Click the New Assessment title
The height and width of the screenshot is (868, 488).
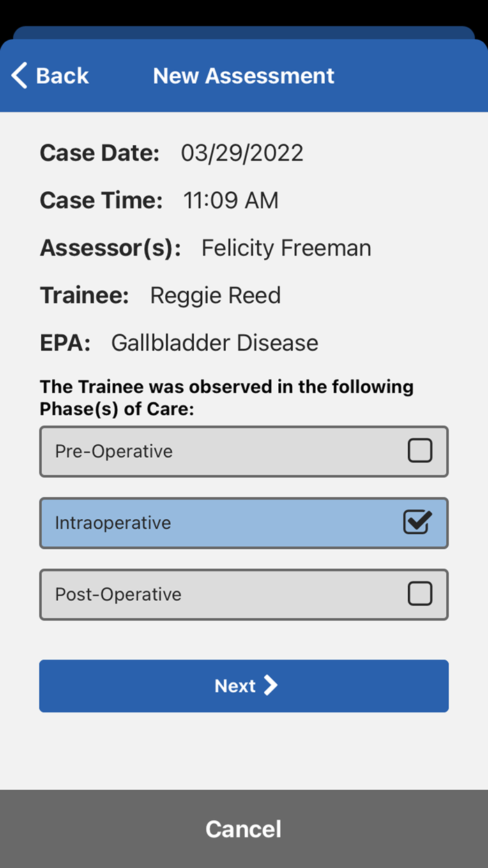[x=243, y=75]
